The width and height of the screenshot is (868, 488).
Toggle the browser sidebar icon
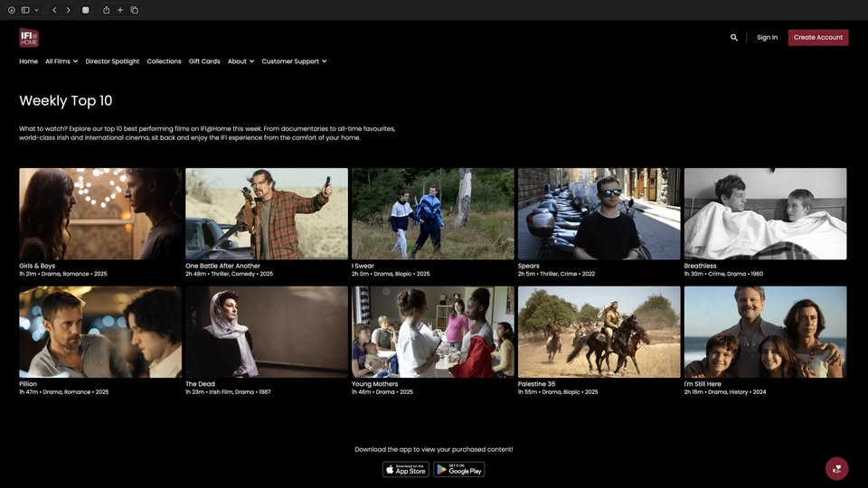25,10
